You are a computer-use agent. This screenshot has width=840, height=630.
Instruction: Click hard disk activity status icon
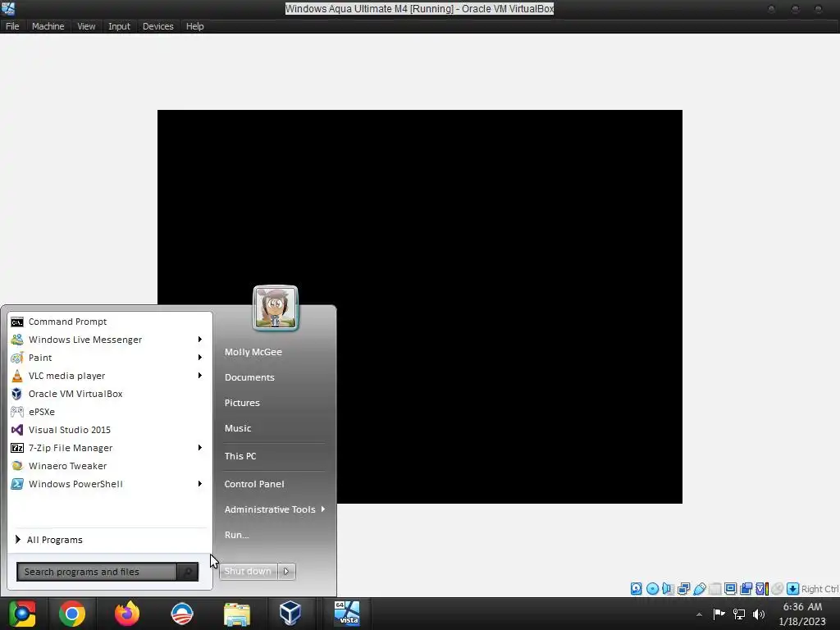(636, 589)
